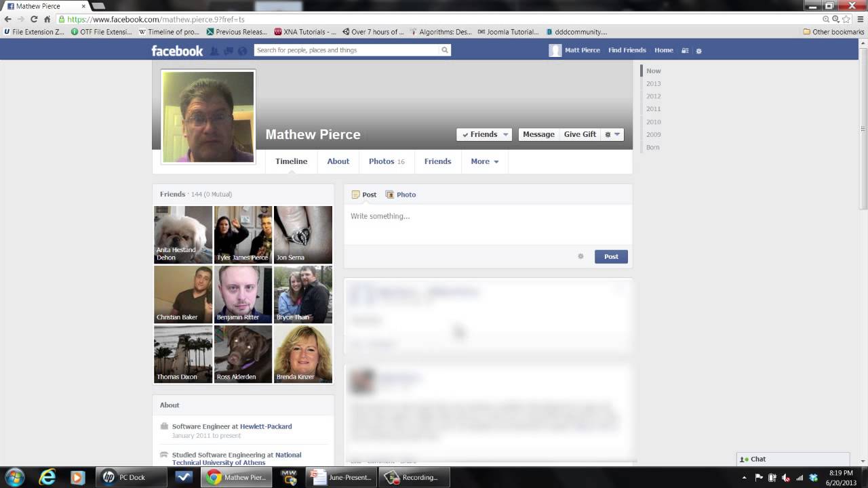Viewport: 868px width, 488px height.
Task: Open Jon Serna friend thumbnail
Action: click(x=303, y=235)
